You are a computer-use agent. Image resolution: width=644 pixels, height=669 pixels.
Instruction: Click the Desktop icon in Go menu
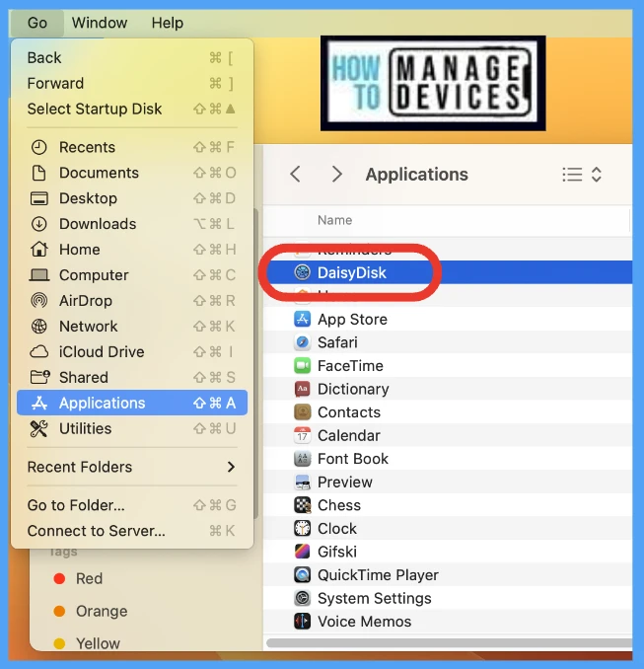coord(38,198)
